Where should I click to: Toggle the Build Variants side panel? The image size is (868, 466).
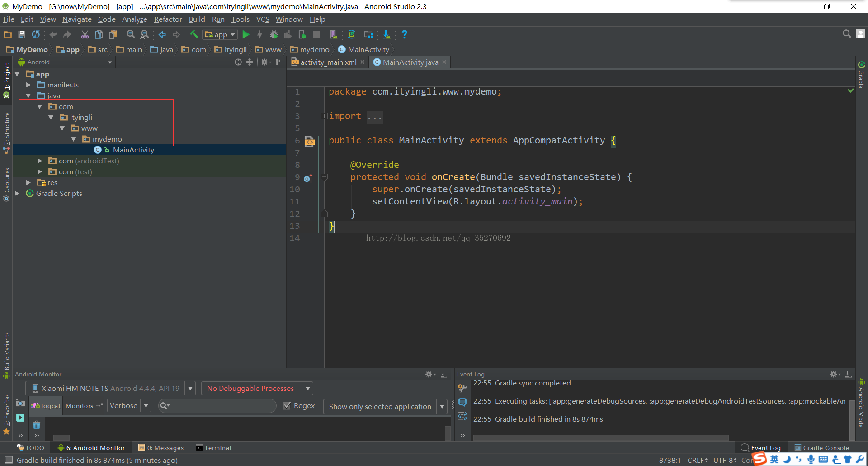(6, 355)
